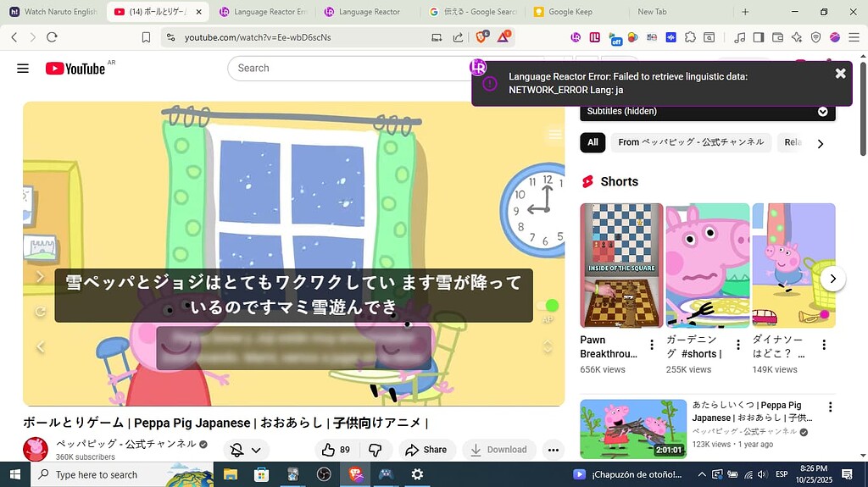Open the Pawn Breakthrough Shorts thumbnail

621,265
